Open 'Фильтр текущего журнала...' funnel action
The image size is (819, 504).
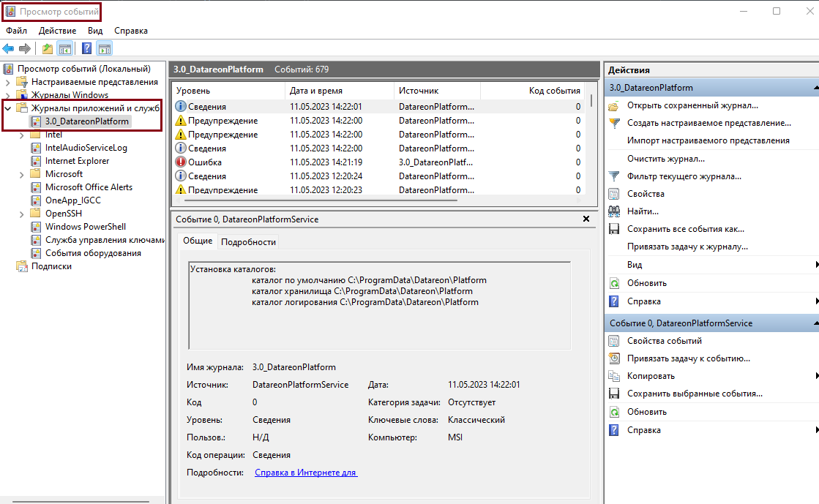[x=684, y=176]
